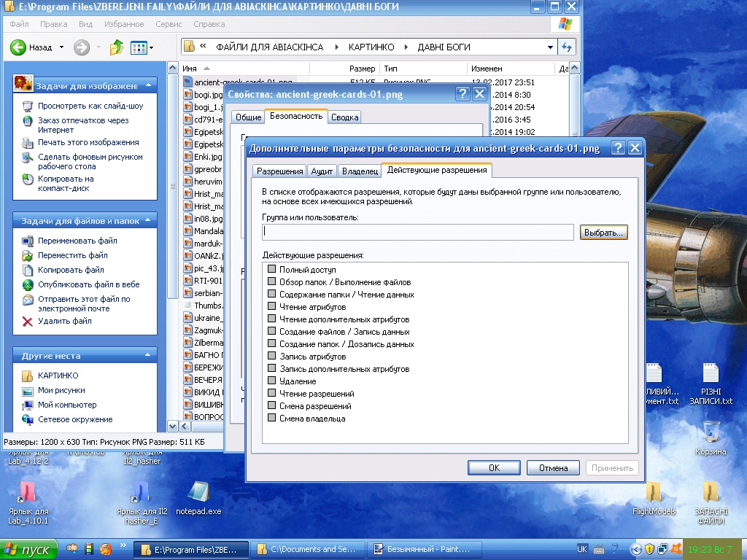The height and width of the screenshot is (560, 747).
Task: Switch to the Аудит tab
Action: click(x=322, y=171)
